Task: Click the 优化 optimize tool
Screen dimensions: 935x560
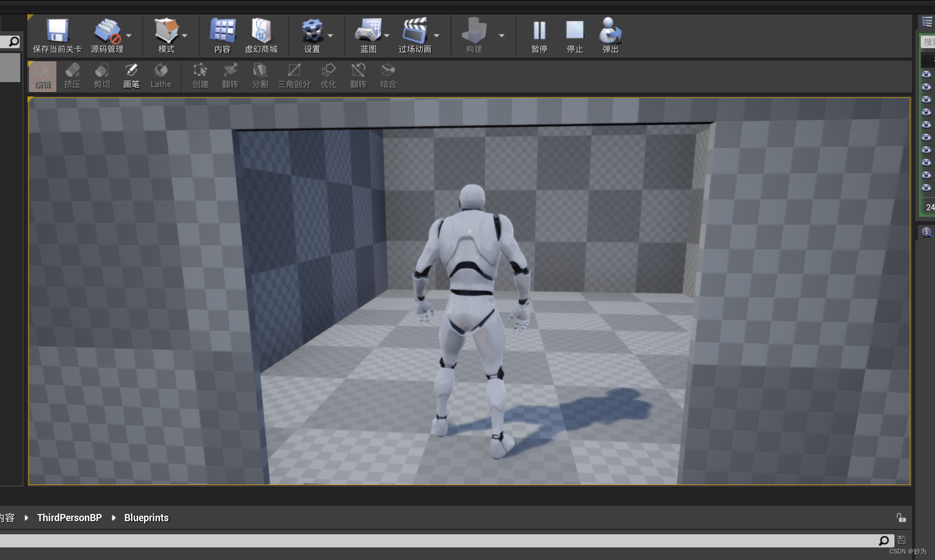Action: click(329, 76)
